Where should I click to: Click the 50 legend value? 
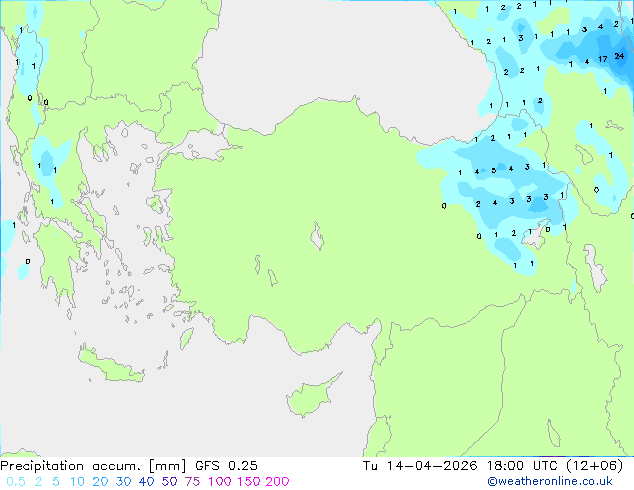[x=169, y=482]
